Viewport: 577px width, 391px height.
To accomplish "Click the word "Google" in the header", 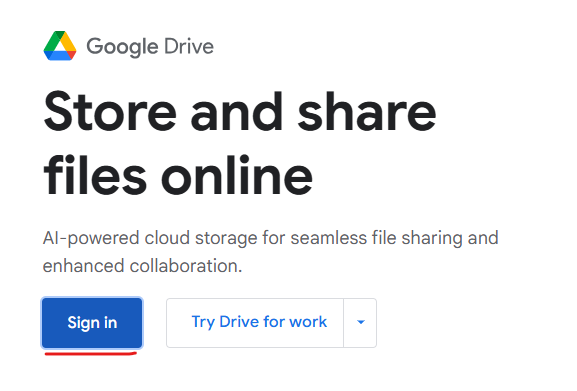I will point(123,47).
